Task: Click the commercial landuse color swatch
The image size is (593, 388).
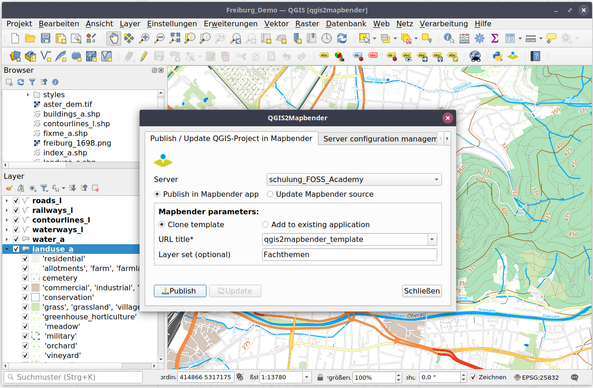Action: 36,288
